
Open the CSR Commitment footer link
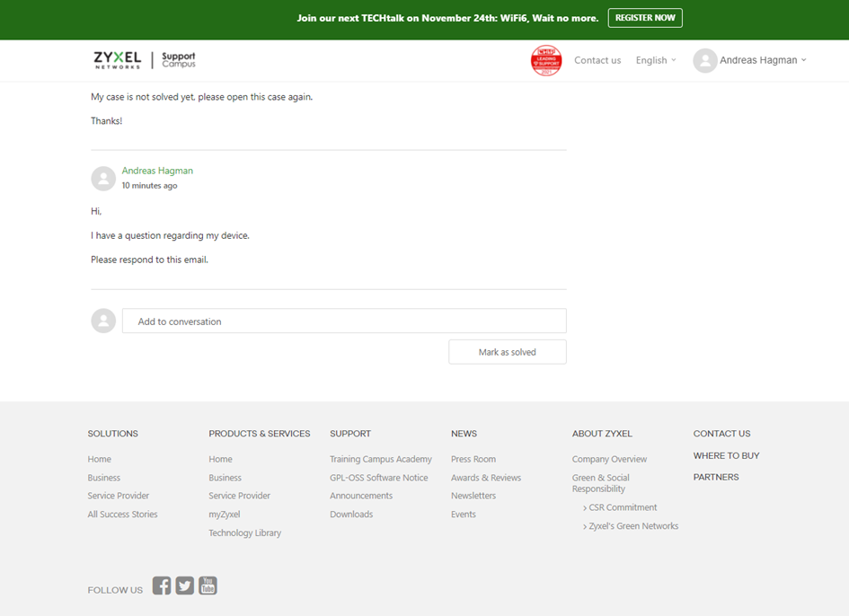623,507
